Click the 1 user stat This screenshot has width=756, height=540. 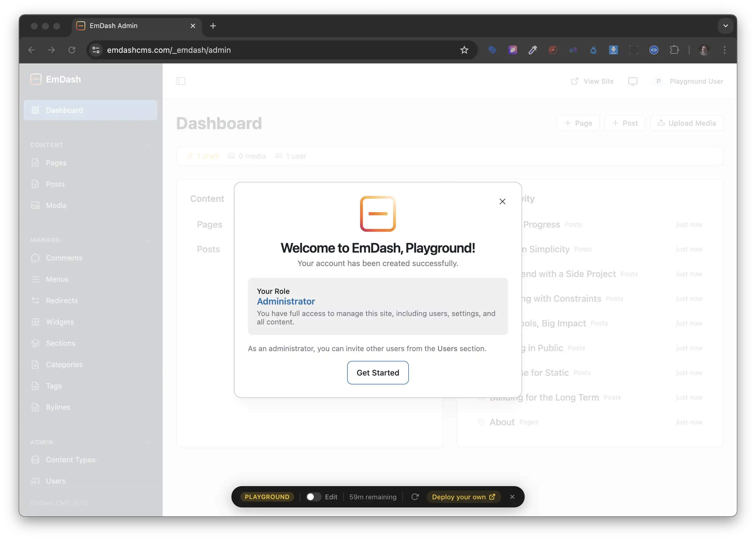point(290,156)
